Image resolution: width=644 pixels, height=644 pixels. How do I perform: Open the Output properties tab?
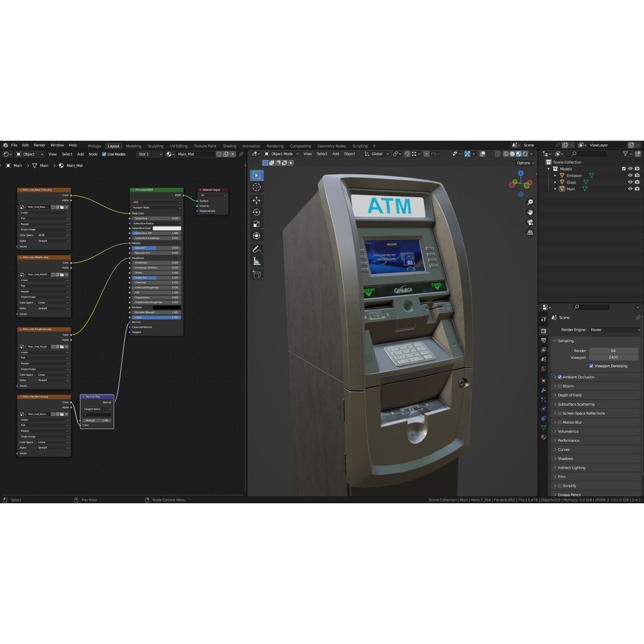(x=543, y=340)
